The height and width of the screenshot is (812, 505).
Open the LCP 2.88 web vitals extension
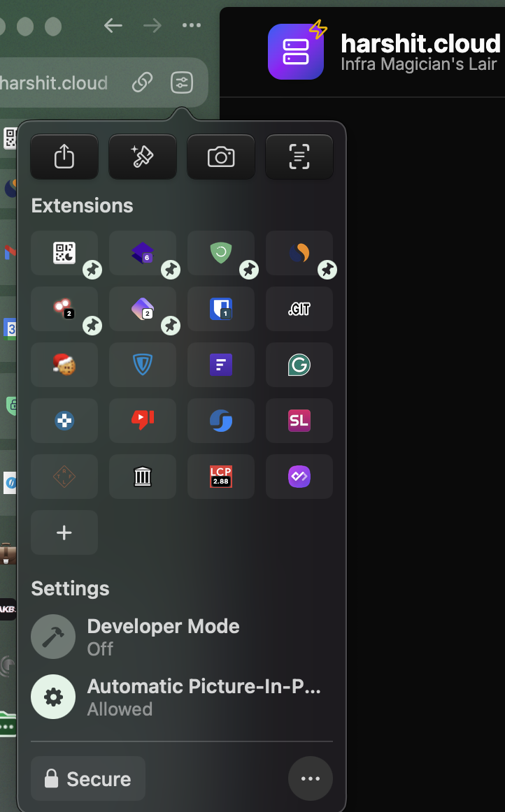221,477
